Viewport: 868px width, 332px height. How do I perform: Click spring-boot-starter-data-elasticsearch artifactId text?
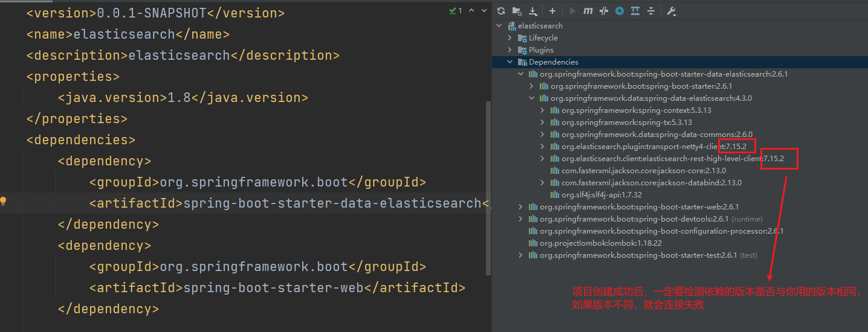332,203
